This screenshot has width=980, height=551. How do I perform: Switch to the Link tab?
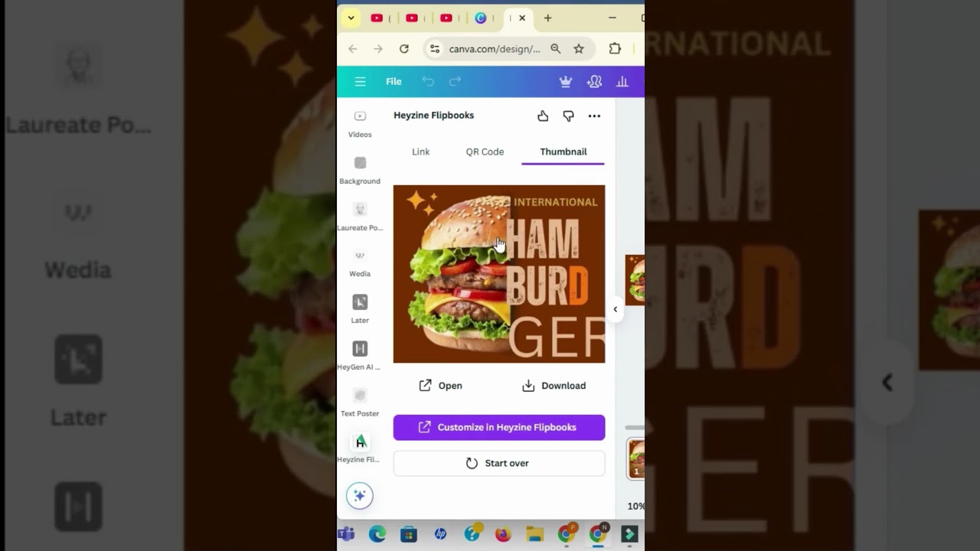pyautogui.click(x=421, y=152)
